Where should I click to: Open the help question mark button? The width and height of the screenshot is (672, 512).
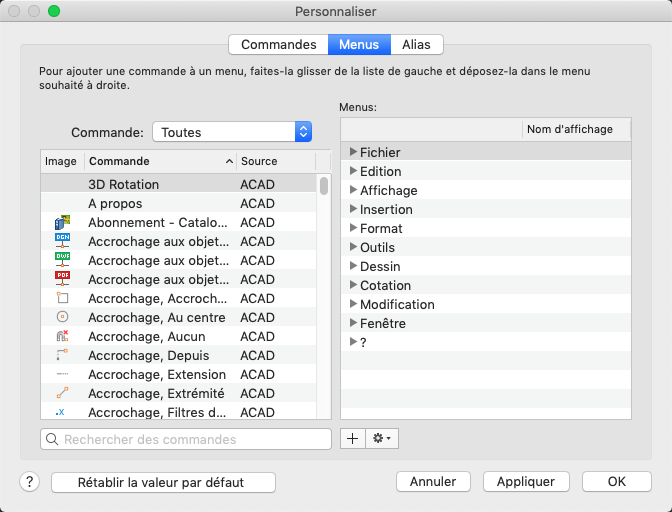29,481
